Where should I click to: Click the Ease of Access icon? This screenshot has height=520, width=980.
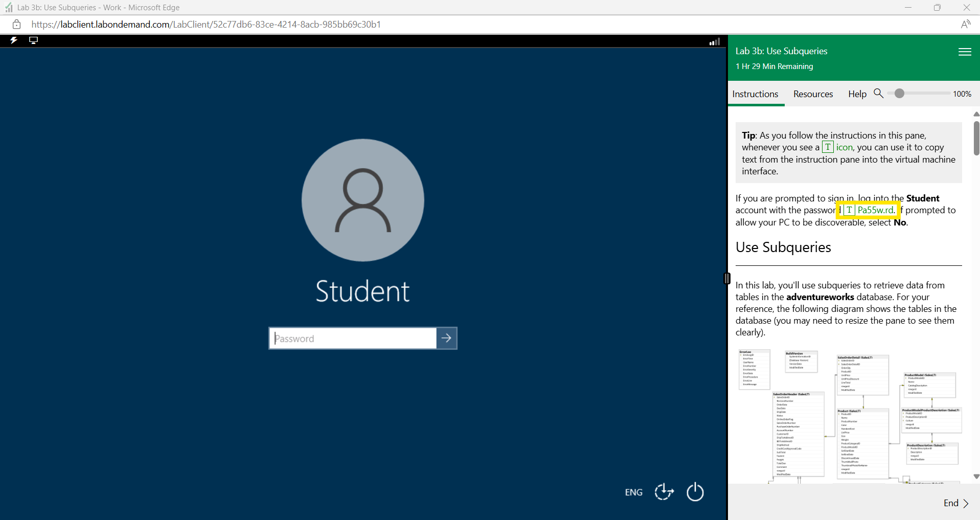coord(664,492)
